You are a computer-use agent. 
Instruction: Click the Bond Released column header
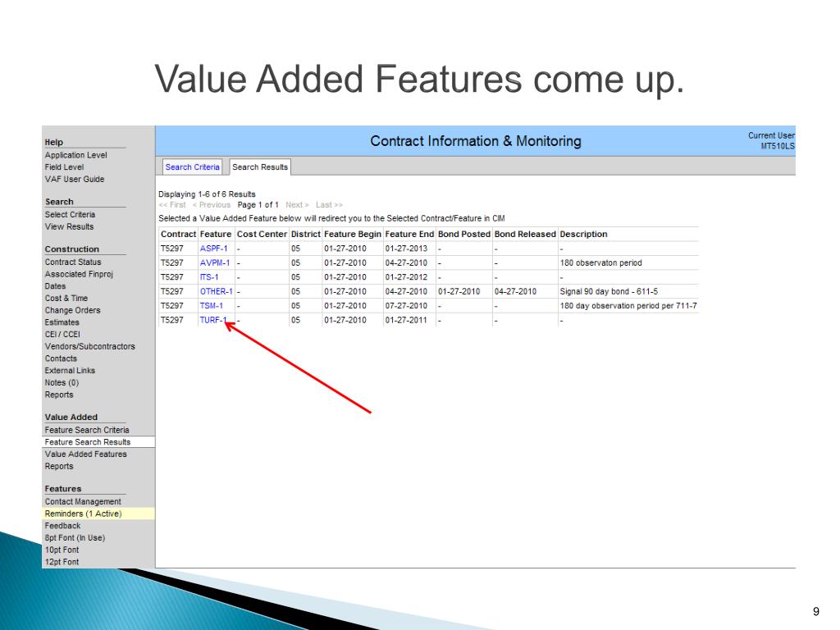tap(525, 234)
